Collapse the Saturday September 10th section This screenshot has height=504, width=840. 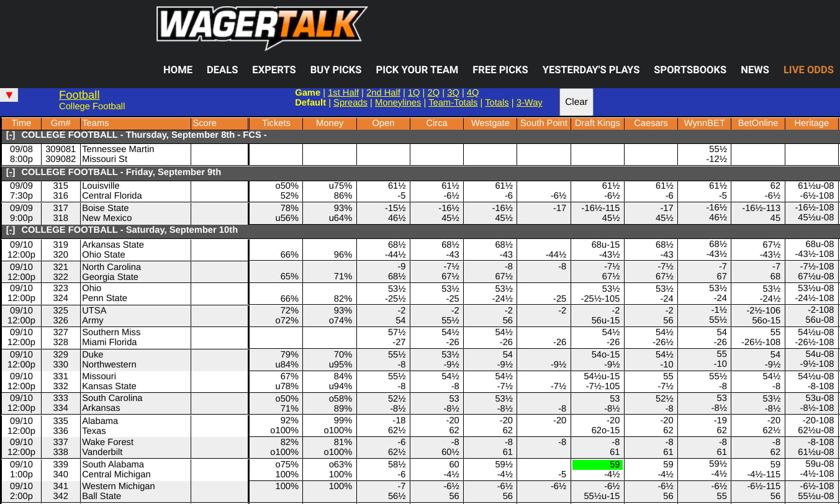pos(11,230)
